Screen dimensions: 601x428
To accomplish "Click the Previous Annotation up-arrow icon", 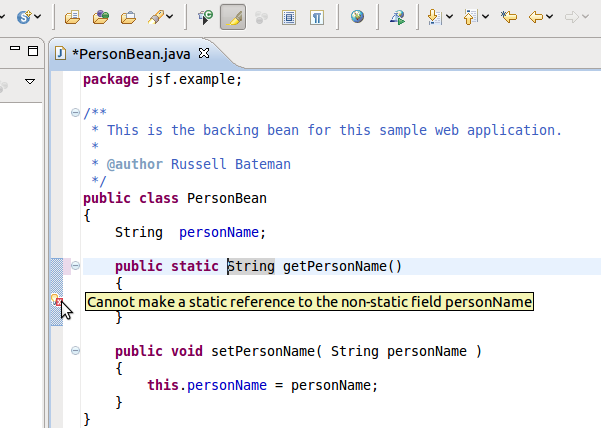I will (x=470, y=17).
